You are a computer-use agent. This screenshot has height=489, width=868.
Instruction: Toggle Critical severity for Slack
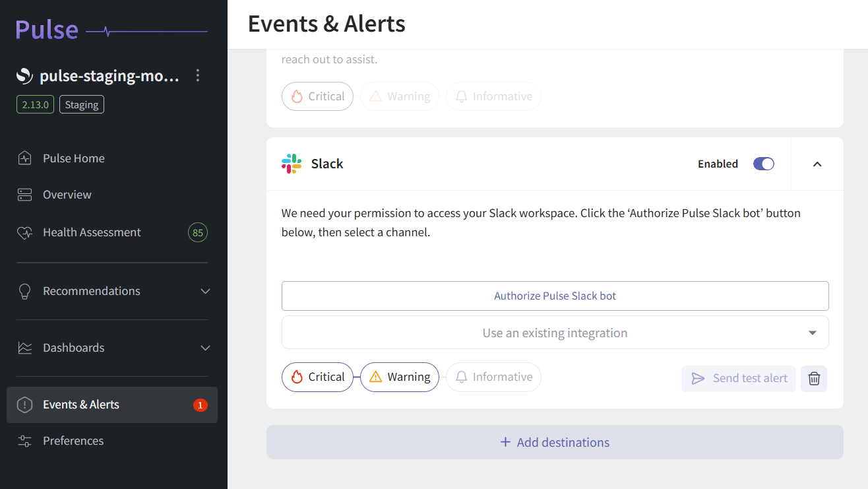[x=317, y=377]
